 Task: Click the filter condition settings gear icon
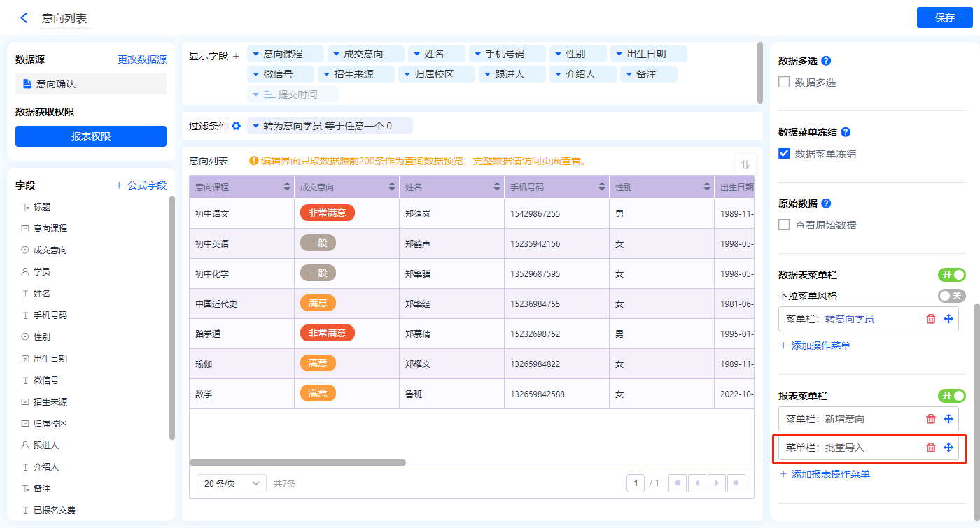pyautogui.click(x=237, y=126)
